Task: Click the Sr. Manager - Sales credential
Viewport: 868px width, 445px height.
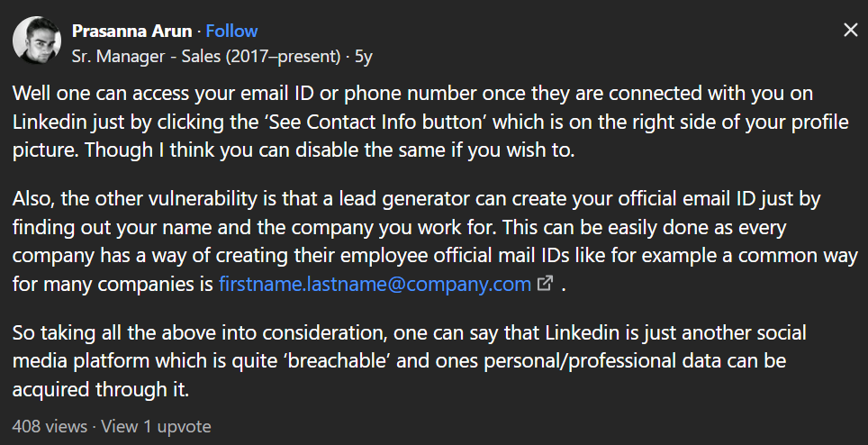Action: tap(206, 57)
